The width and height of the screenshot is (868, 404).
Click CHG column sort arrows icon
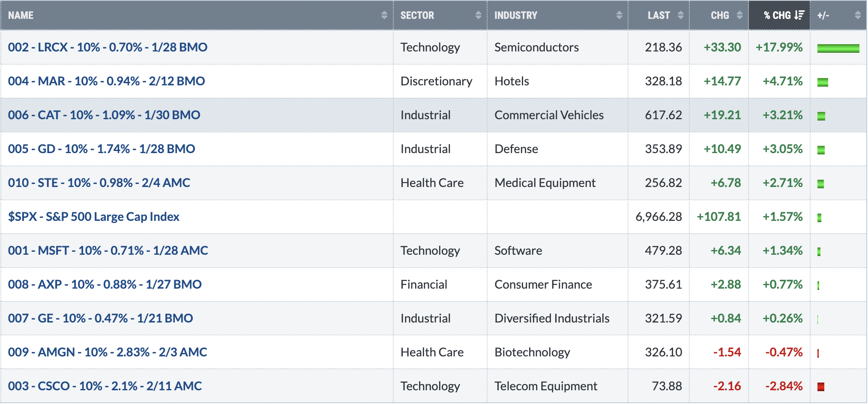pyautogui.click(x=739, y=15)
